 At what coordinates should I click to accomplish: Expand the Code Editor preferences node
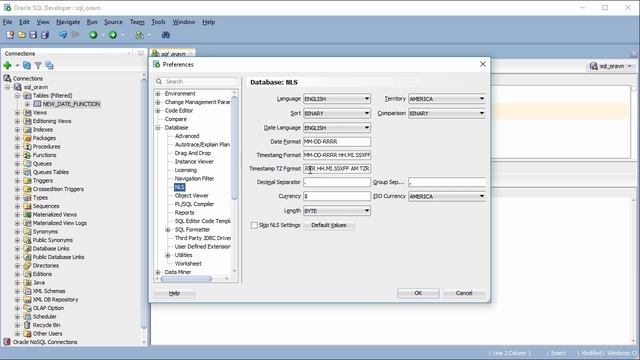(x=158, y=111)
